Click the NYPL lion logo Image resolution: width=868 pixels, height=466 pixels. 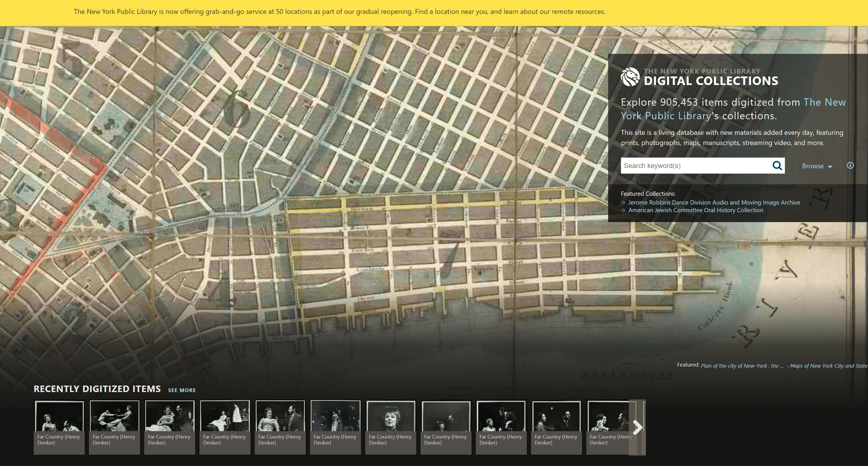tap(630, 77)
